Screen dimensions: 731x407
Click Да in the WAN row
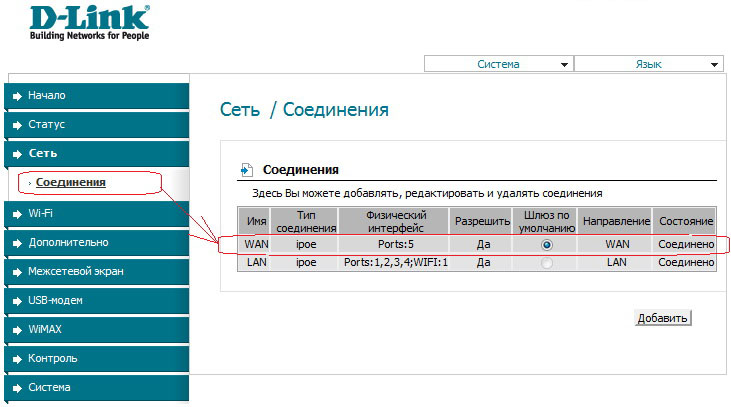click(483, 244)
